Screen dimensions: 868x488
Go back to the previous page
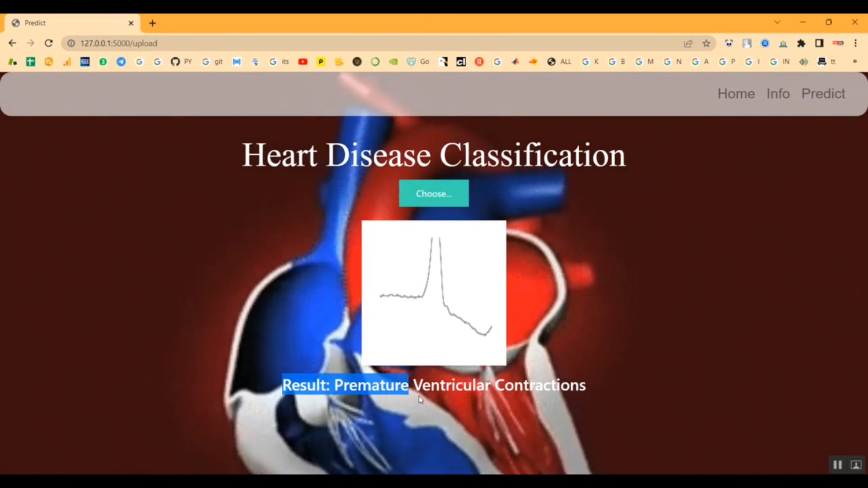point(12,43)
